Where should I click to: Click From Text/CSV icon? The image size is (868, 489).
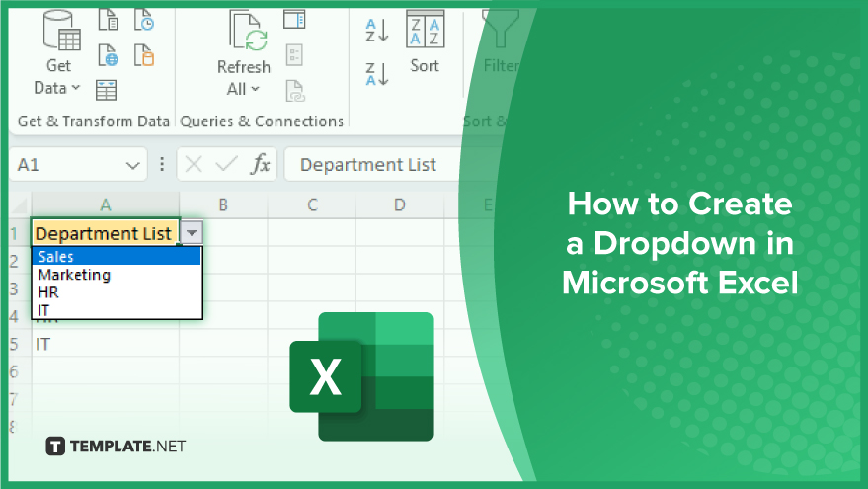point(108,20)
